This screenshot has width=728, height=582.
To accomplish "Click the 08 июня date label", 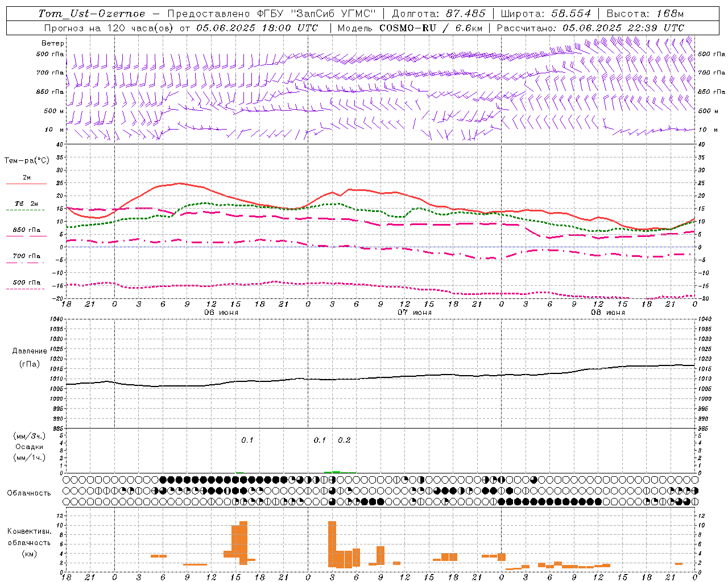I will (608, 313).
